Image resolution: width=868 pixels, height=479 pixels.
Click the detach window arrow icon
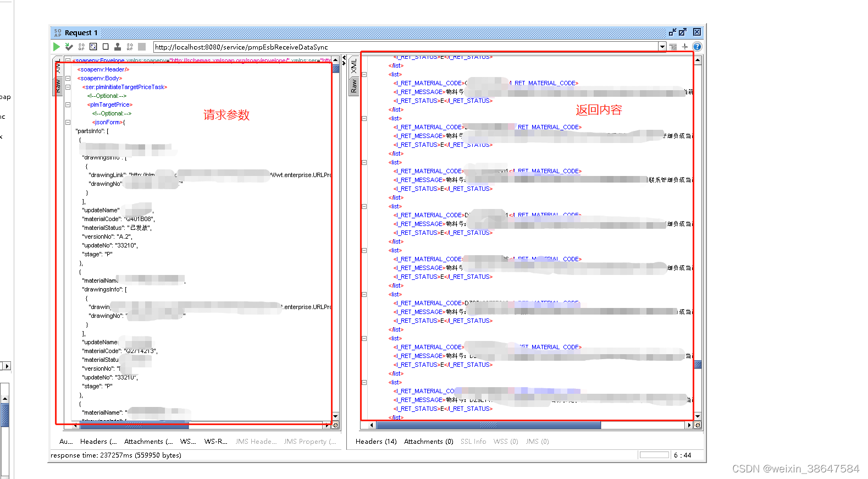[x=683, y=32]
